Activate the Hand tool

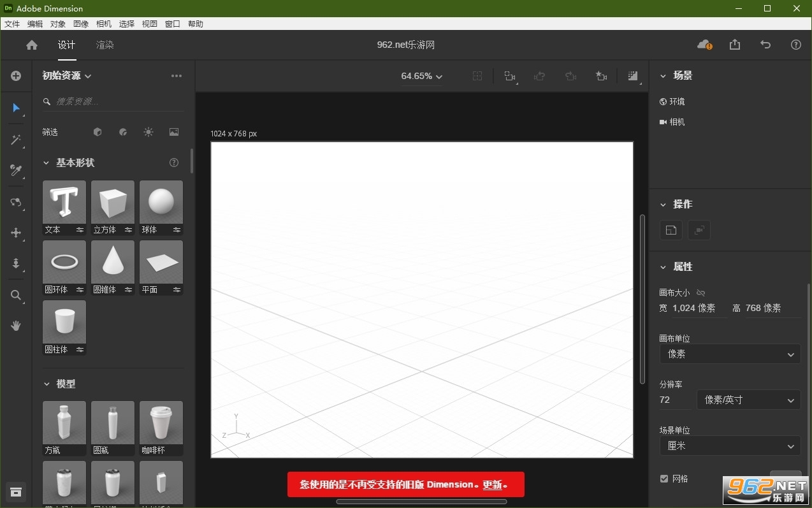(16, 326)
